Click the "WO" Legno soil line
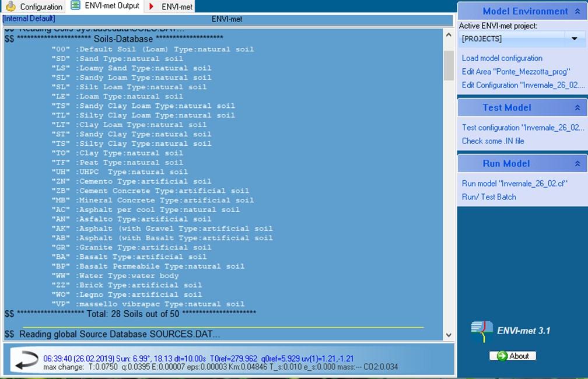 coord(127,294)
